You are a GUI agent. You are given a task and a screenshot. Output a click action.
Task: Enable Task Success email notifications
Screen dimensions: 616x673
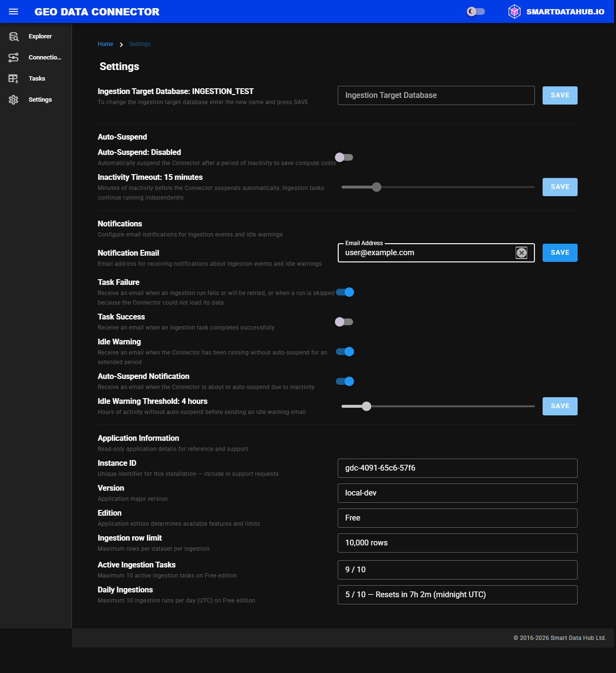(344, 322)
